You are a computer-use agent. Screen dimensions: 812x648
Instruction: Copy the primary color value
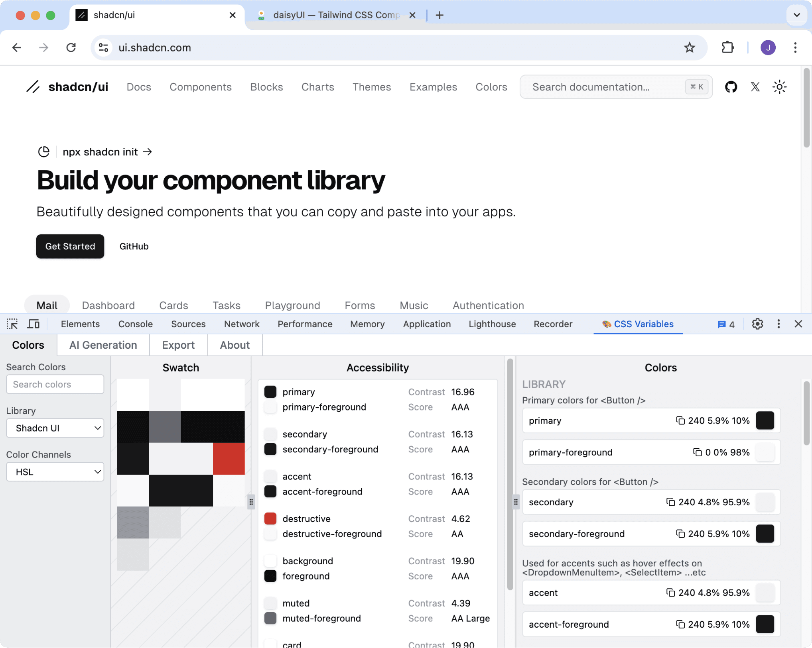click(x=680, y=420)
